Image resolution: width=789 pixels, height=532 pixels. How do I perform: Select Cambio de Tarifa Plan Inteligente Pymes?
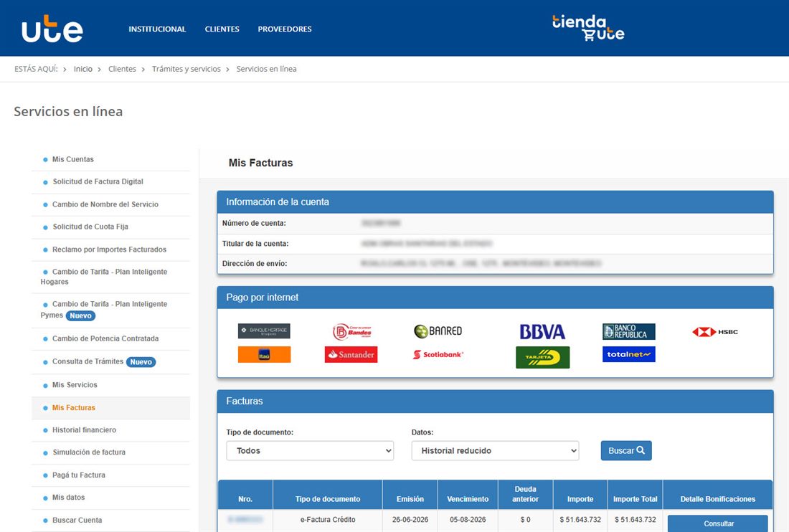[104, 310]
